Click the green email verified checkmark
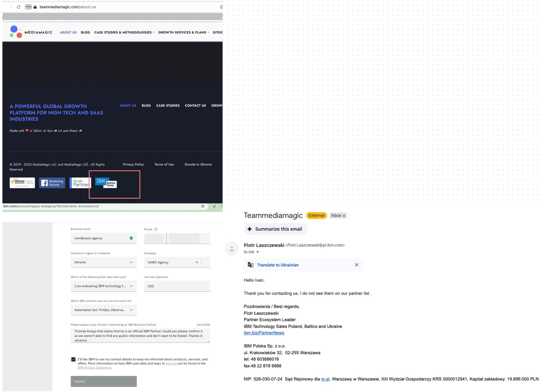This screenshot has height=392, width=541. click(131, 238)
